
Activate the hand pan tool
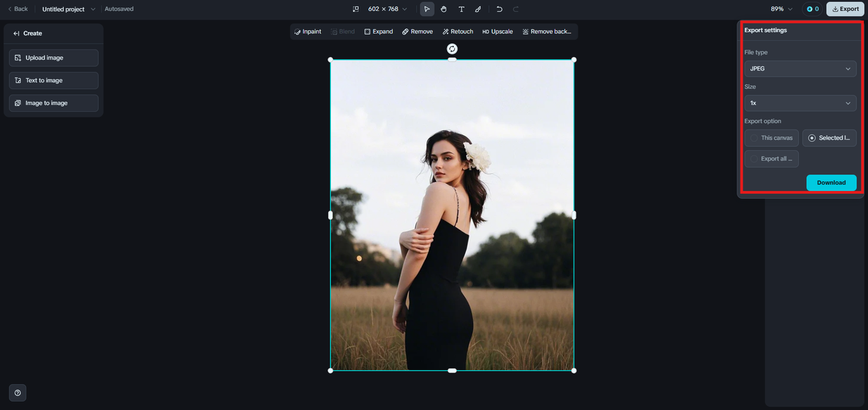click(x=444, y=9)
